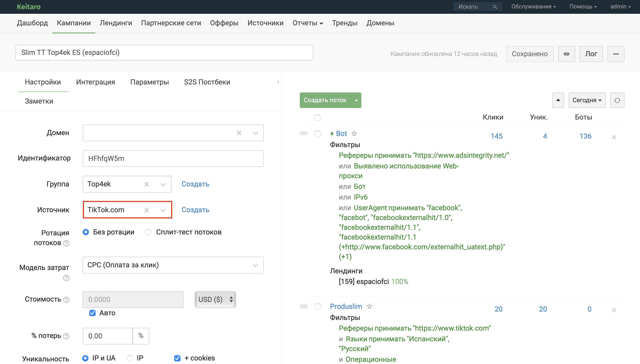Expand the Группа dropdown chevron
Image resolution: width=640 pixels, height=364 pixels.
click(x=163, y=184)
